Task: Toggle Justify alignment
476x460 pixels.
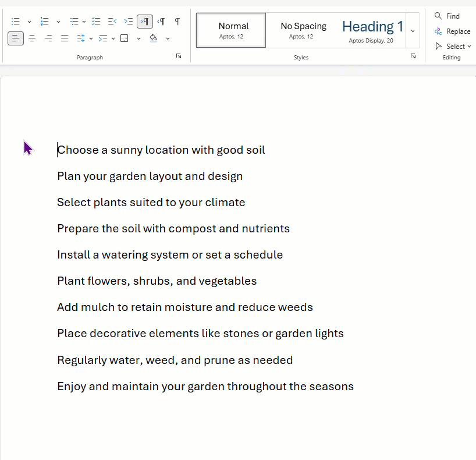Action: [x=65, y=38]
